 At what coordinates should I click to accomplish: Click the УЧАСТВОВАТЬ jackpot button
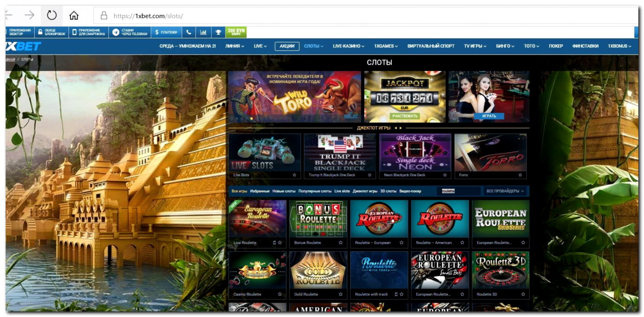pos(405,116)
